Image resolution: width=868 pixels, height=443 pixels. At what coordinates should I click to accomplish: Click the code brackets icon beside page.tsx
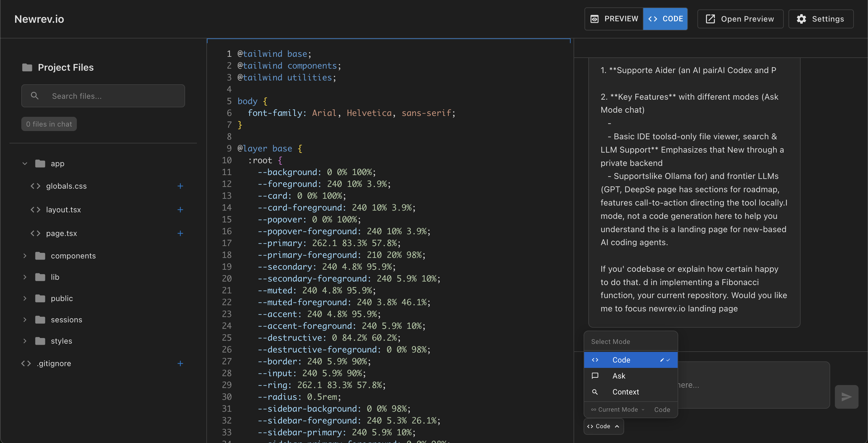coord(35,233)
